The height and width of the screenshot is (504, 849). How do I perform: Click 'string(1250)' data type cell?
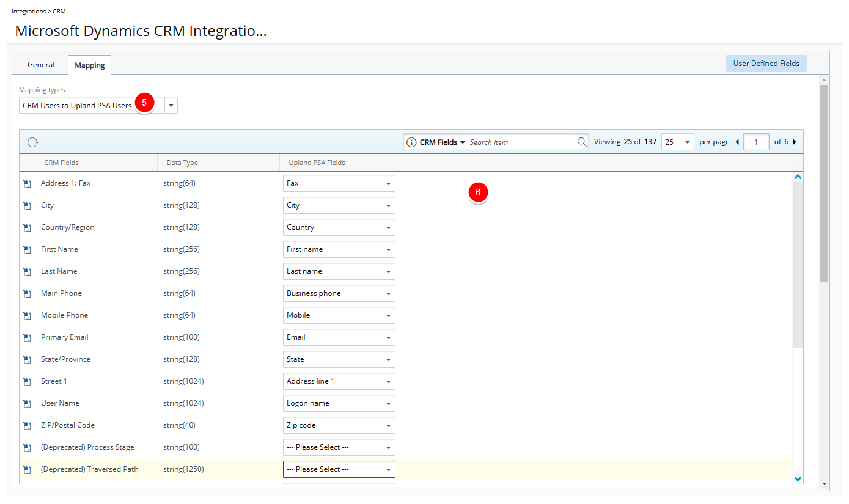pyautogui.click(x=183, y=469)
